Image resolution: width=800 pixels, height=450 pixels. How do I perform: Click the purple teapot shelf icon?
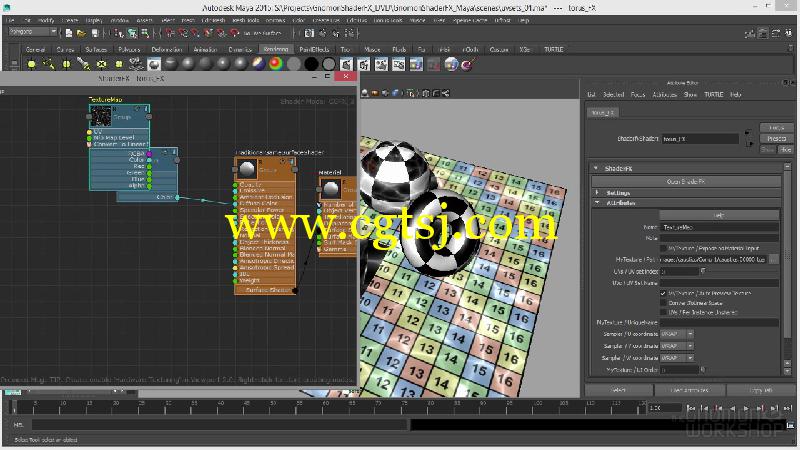pyautogui.click(x=468, y=64)
